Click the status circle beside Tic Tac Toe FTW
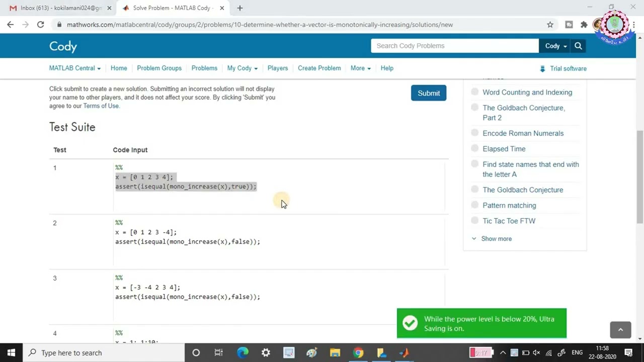Image resolution: width=644 pixels, height=362 pixels. point(474,220)
